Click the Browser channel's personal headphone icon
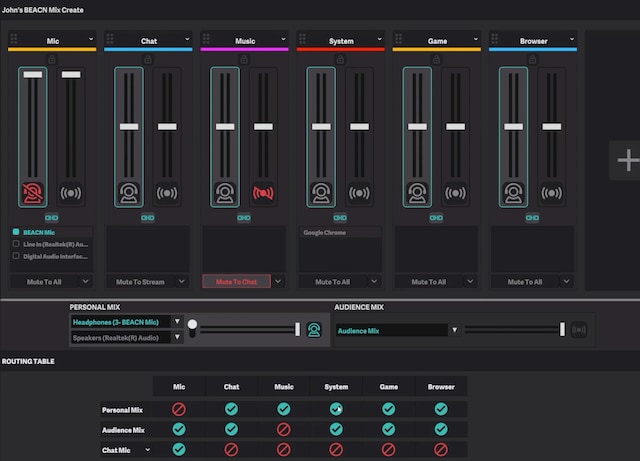Image resolution: width=640 pixels, height=461 pixels. pyautogui.click(x=513, y=193)
